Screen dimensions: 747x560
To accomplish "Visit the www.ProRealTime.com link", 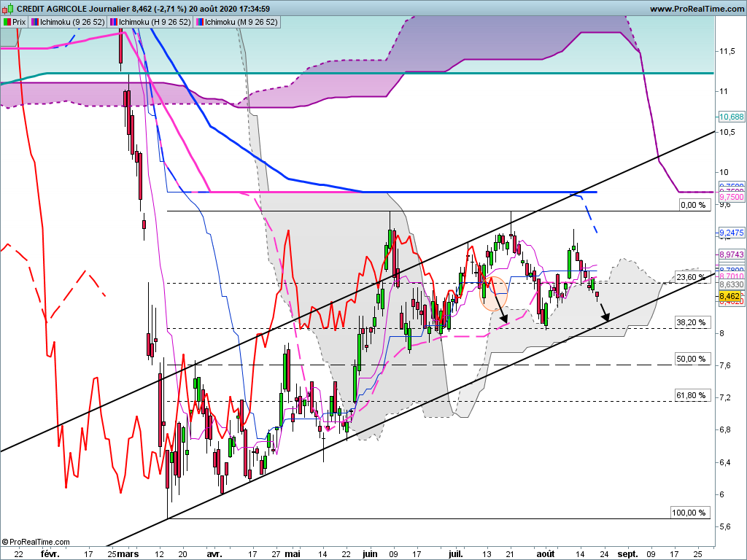I will (697, 9).
